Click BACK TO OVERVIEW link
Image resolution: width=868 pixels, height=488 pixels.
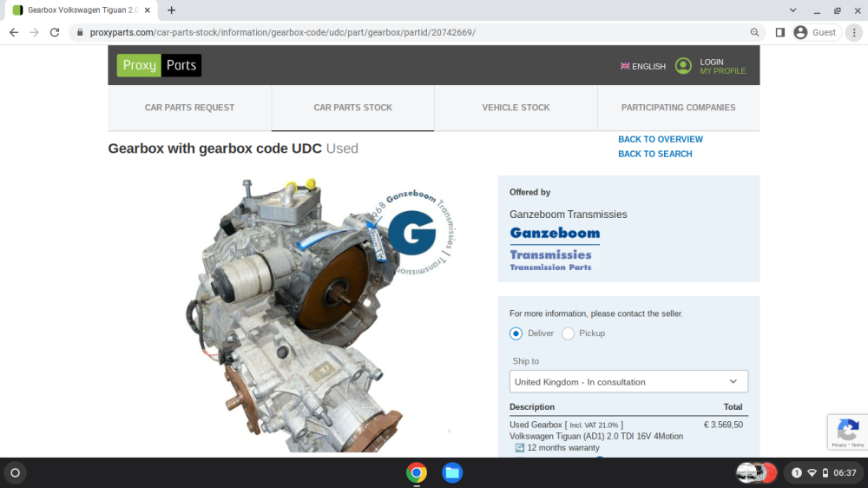click(661, 139)
